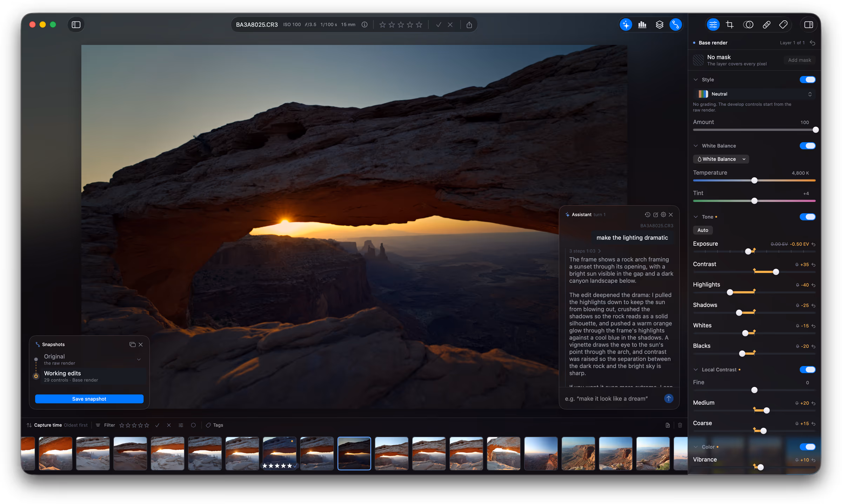
Task: Click the share export icon
Action: click(x=469, y=25)
